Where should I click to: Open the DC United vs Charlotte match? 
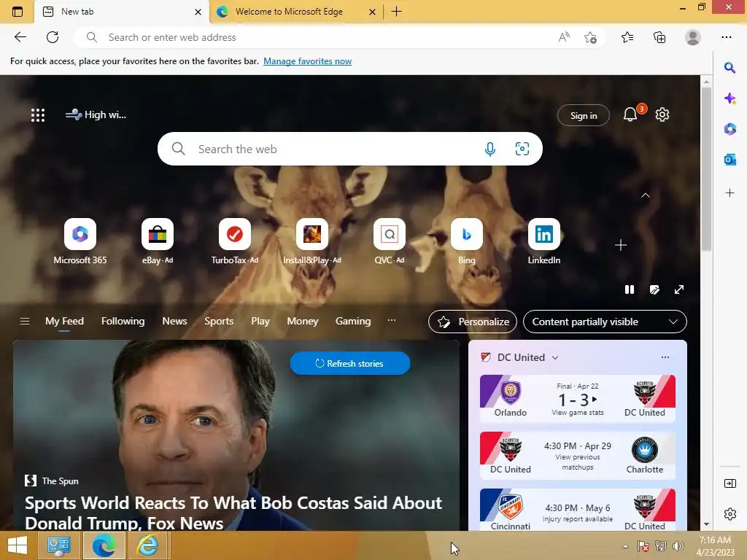tap(578, 456)
